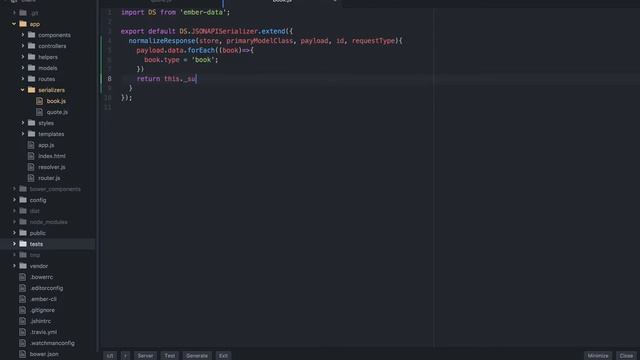Click the "return" keyword on line 8
Image resolution: width=640 pixels, height=360 pixels.
148,79
